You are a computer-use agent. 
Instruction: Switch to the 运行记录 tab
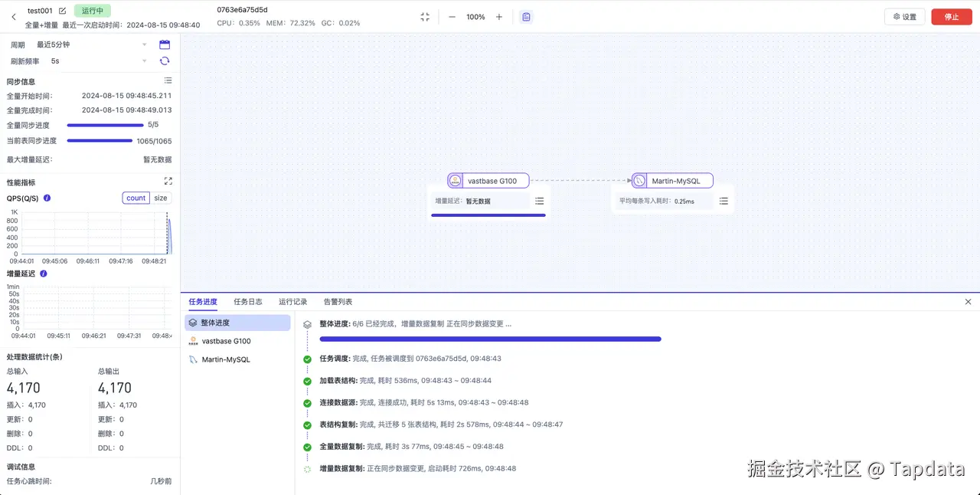(293, 302)
